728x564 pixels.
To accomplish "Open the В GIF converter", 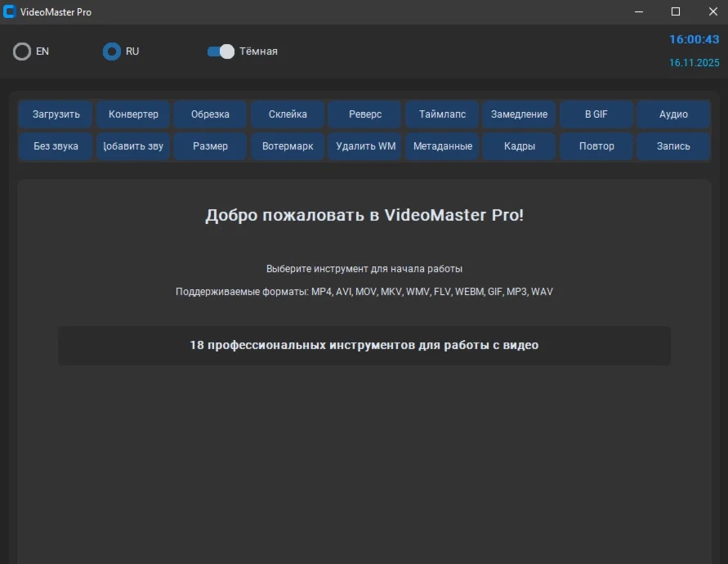I will click(x=596, y=114).
